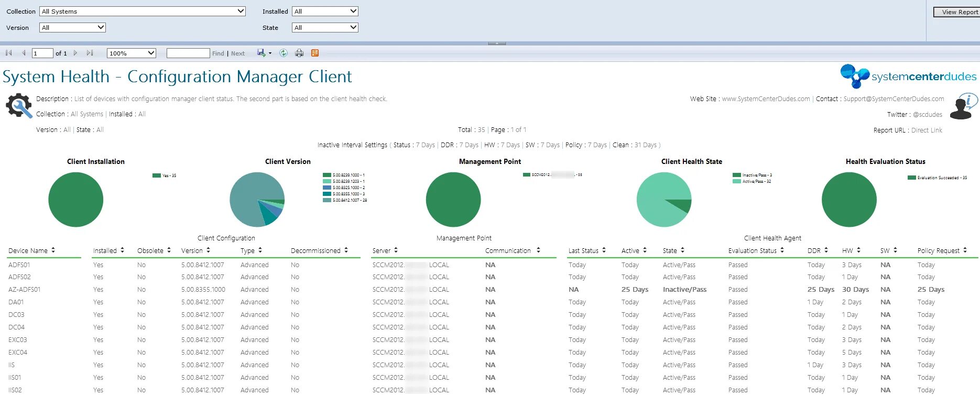The image size is (980, 396).
Task: Click legend swatch for Evaluation Succeeded - 35
Action: tap(912, 178)
